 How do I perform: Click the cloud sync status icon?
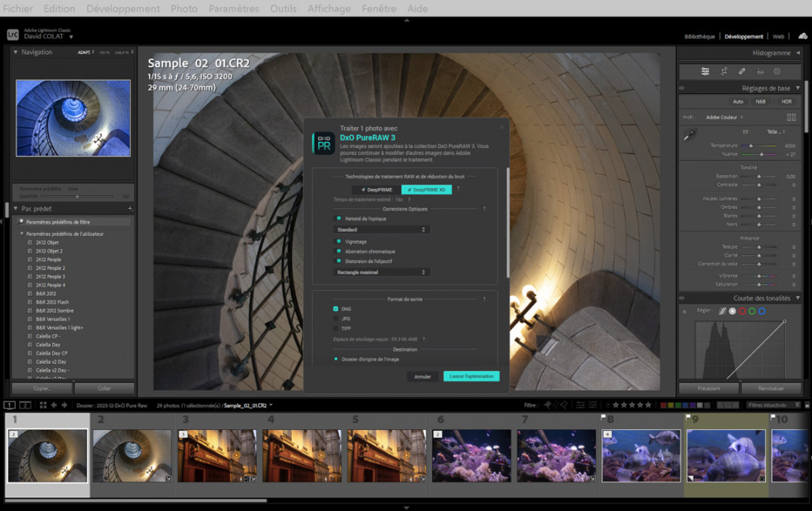coord(803,36)
